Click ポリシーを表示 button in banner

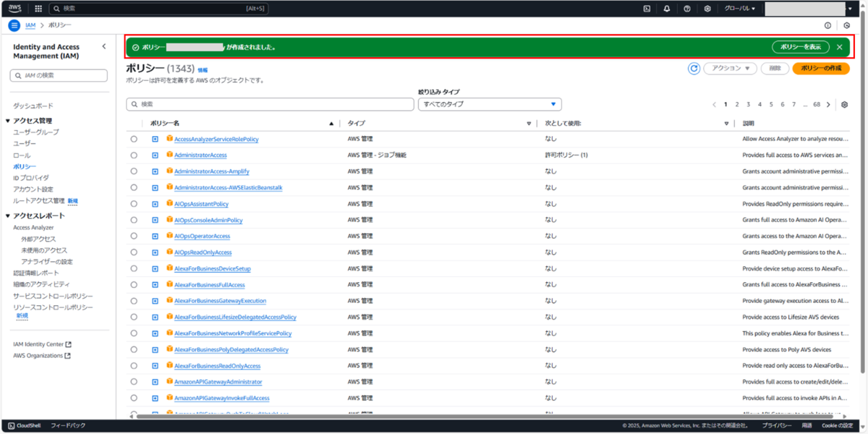point(800,47)
